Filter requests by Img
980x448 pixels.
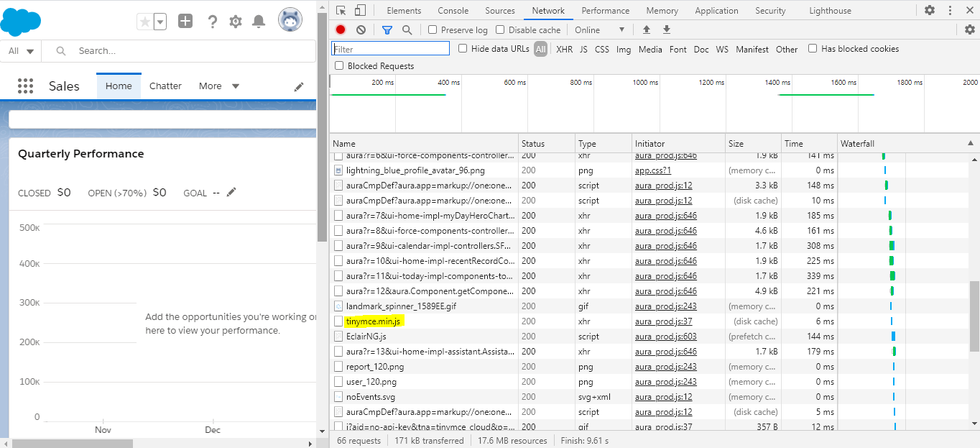tap(624, 50)
